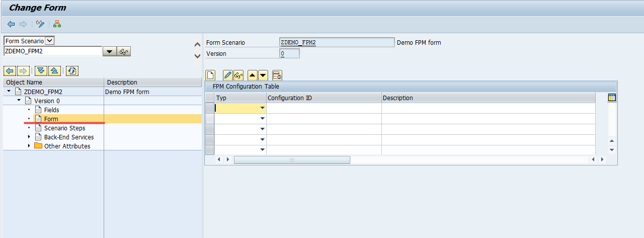This screenshot has height=238, width=644.
Task: Click the back arrow in top toolbar
Action: [x=11, y=24]
